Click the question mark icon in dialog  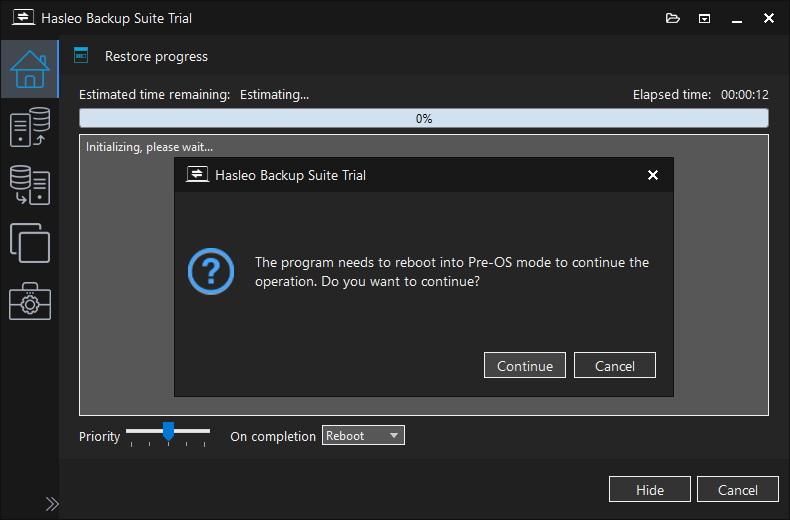pyautogui.click(x=211, y=271)
